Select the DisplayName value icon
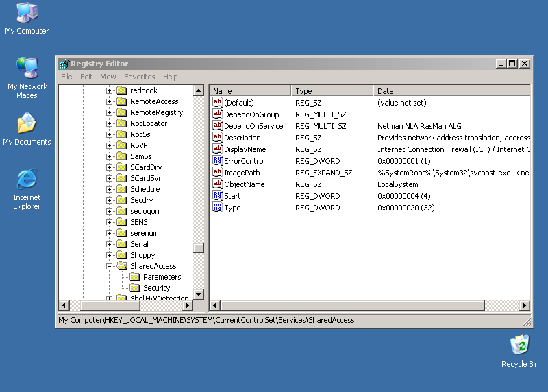This screenshot has width=548, height=392. click(217, 149)
